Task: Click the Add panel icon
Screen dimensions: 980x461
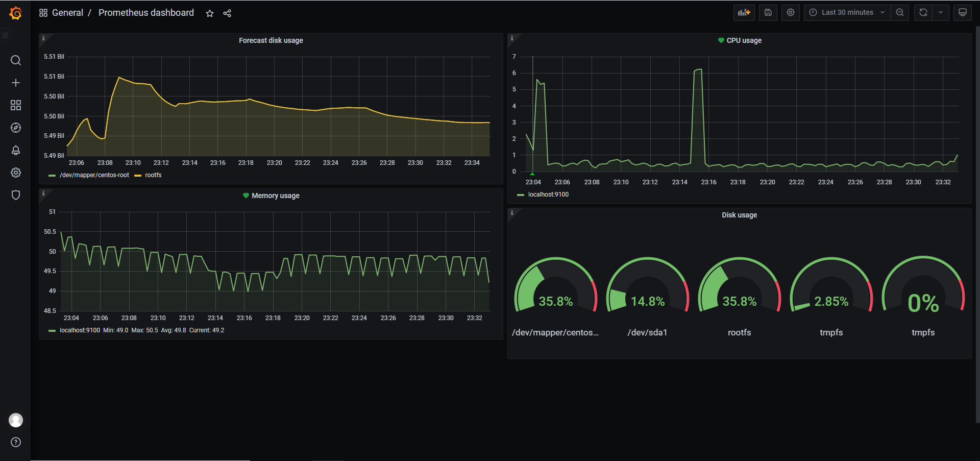Action: point(744,13)
